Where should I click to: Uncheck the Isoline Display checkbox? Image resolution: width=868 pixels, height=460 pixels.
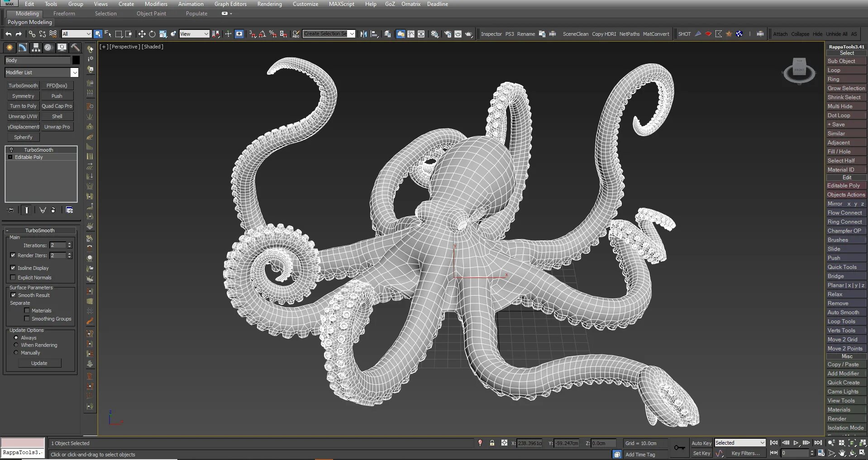pyautogui.click(x=13, y=268)
